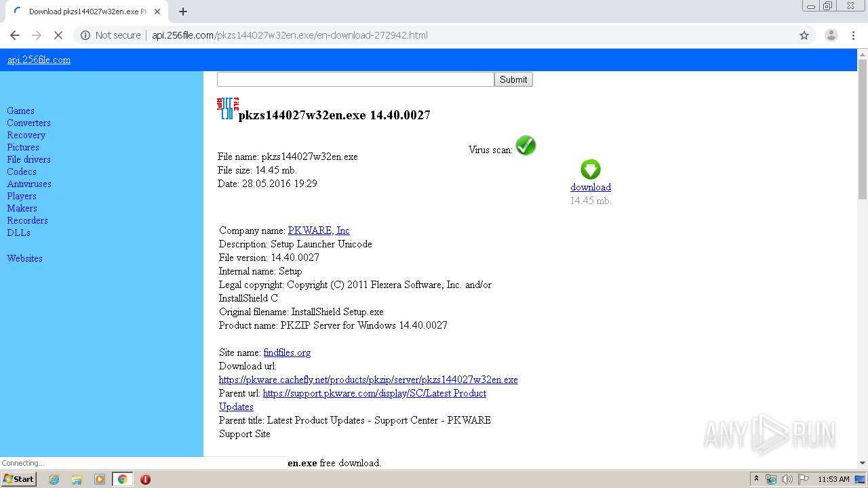The width and height of the screenshot is (868, 488).
Task: Open the Chrome profile avatar
Action: (x=831, y=35)
